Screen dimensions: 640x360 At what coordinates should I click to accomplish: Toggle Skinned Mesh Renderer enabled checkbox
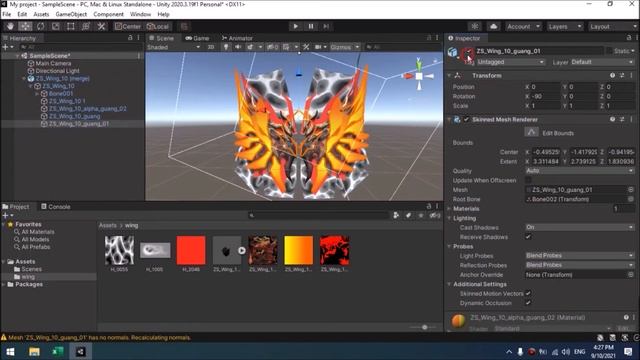pyautogui.click(x=466, y=120)
